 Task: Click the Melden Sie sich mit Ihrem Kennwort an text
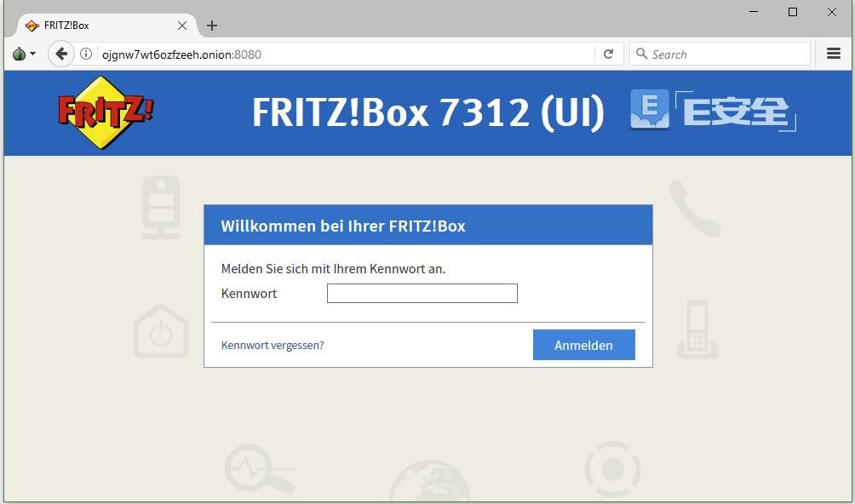pos(333,269)
